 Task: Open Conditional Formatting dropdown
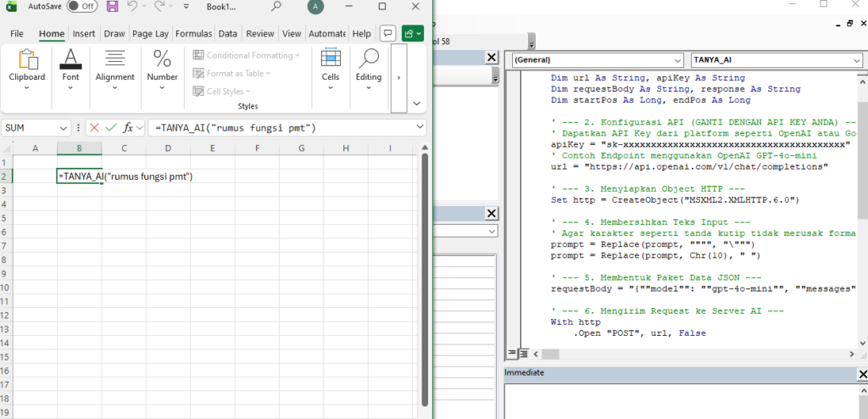pyautogui.click(x=246, y=55)
